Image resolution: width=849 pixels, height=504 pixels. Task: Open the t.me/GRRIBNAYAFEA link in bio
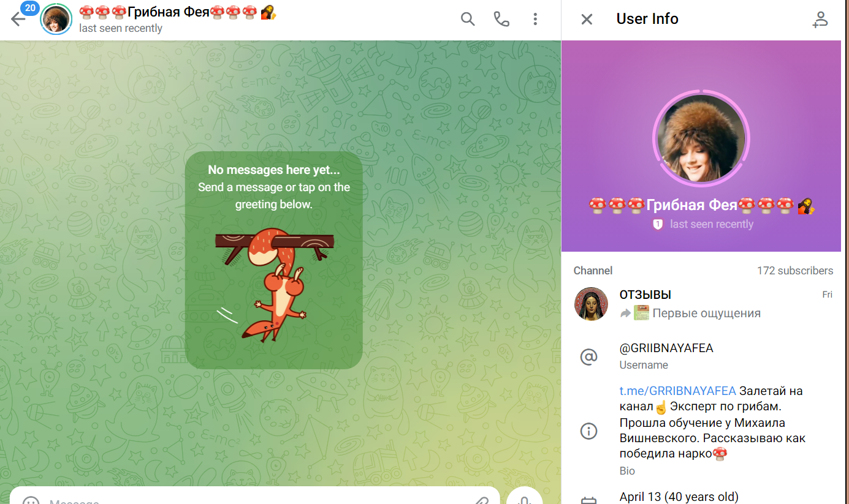click(x=677, y=391)
